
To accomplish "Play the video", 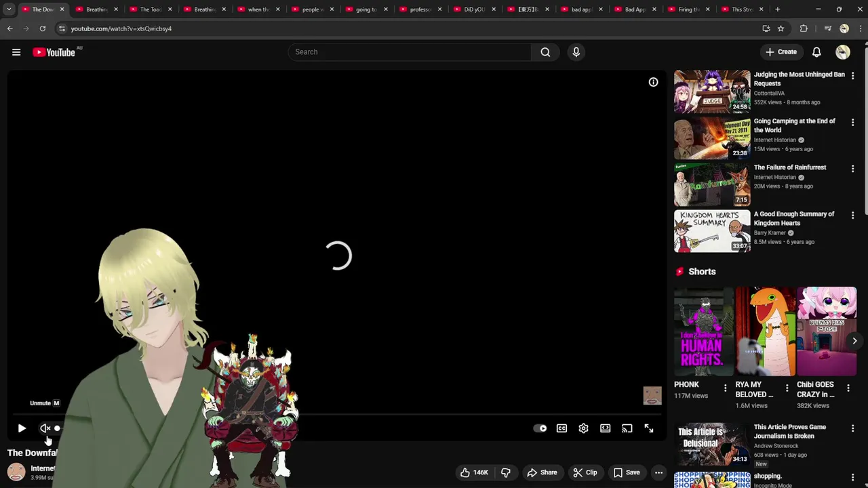I will click(22, 428).
